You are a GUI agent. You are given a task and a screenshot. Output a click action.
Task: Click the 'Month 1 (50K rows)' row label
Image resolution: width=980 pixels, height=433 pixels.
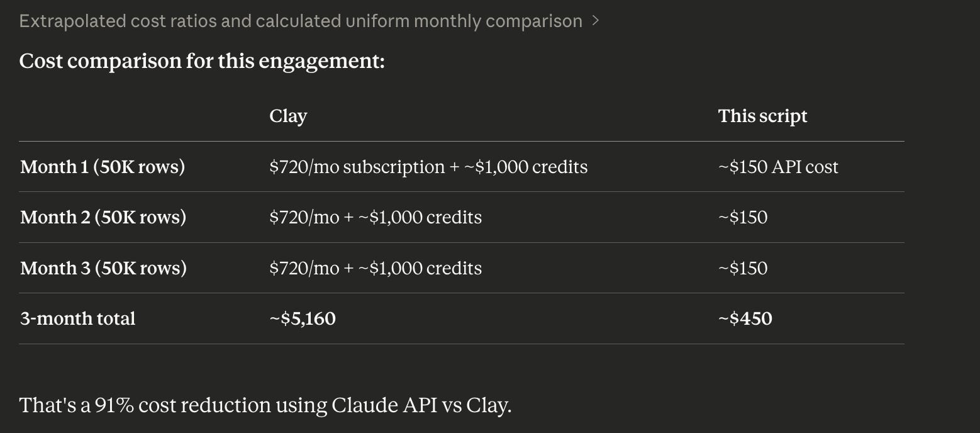pyautogui.click(x=103, y=167)
